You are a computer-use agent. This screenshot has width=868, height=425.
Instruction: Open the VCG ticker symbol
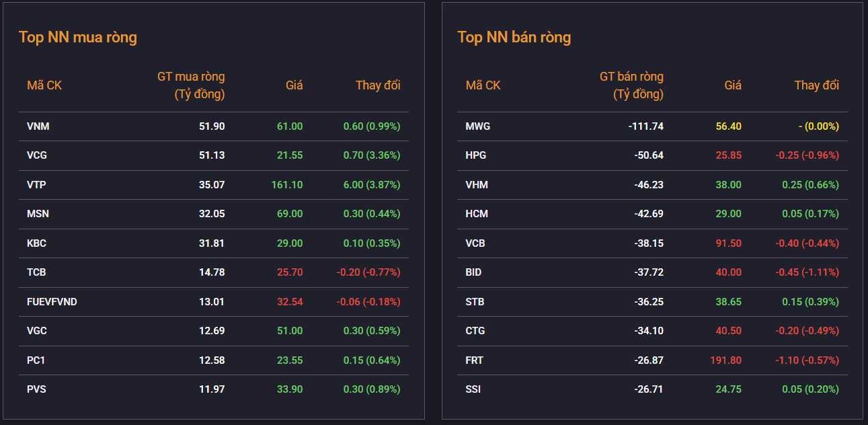(37, 155)
